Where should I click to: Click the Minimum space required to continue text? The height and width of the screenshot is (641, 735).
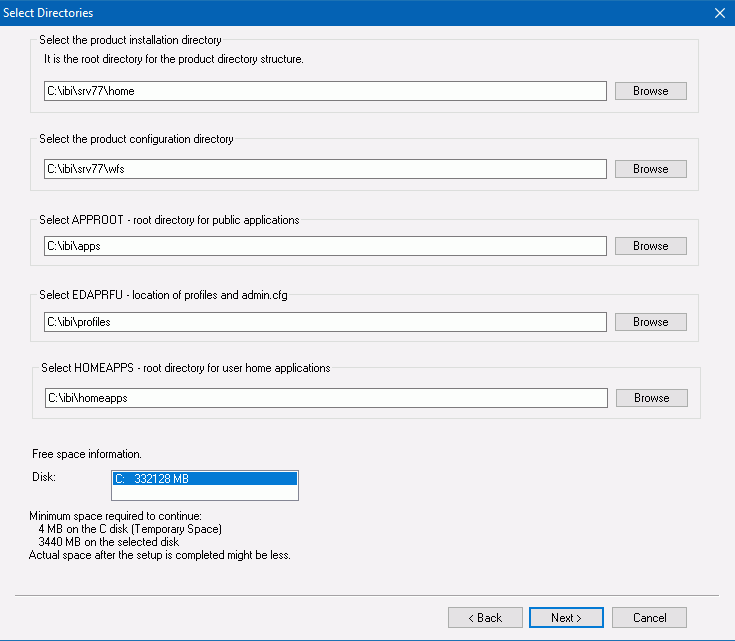coord(115,516)
